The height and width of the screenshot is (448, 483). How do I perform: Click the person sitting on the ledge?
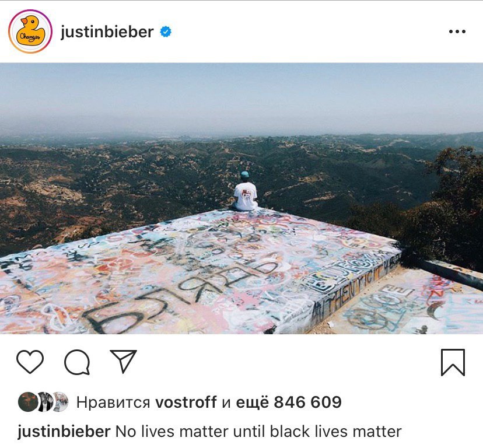point(246,191)
